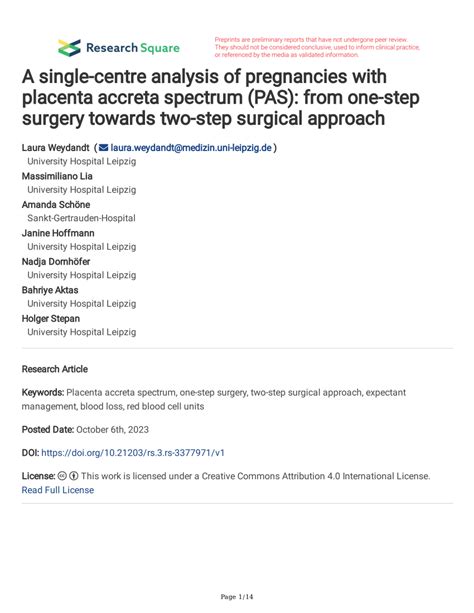Click the Creative Commons CC icon
The image size is (474, 613).
tap(62, 476)
